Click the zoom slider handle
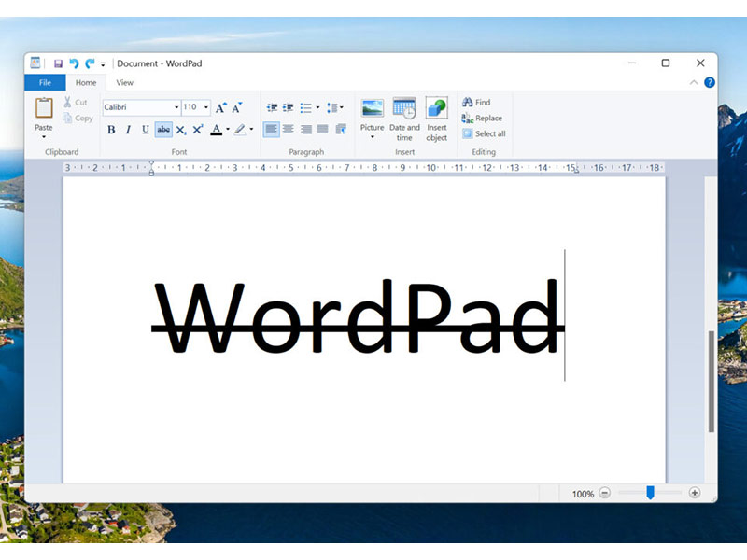Screen dimensions: 747x560 pyautogui.click(x=650, y=493)
